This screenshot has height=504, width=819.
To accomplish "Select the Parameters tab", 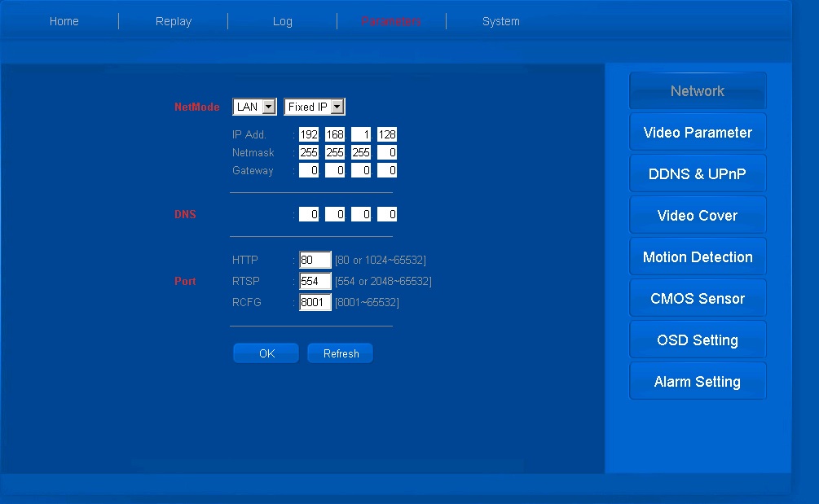I will point(391,21).
